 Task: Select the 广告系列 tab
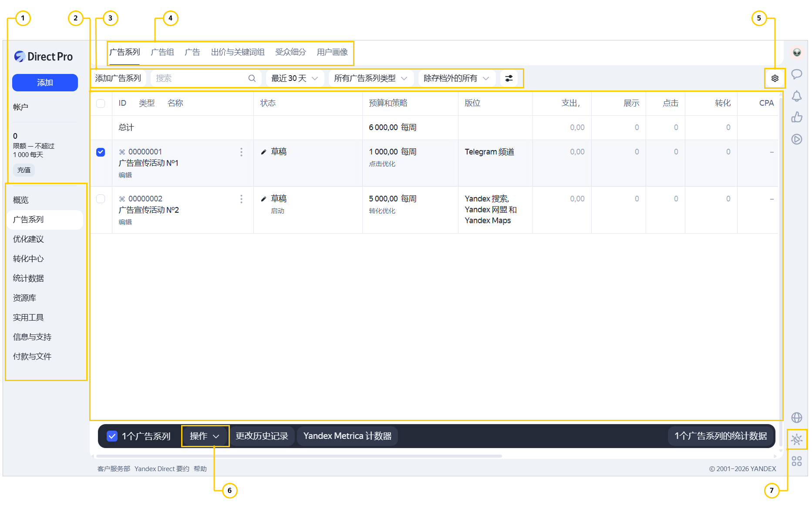pyautogui.click(x=125, y=52)
